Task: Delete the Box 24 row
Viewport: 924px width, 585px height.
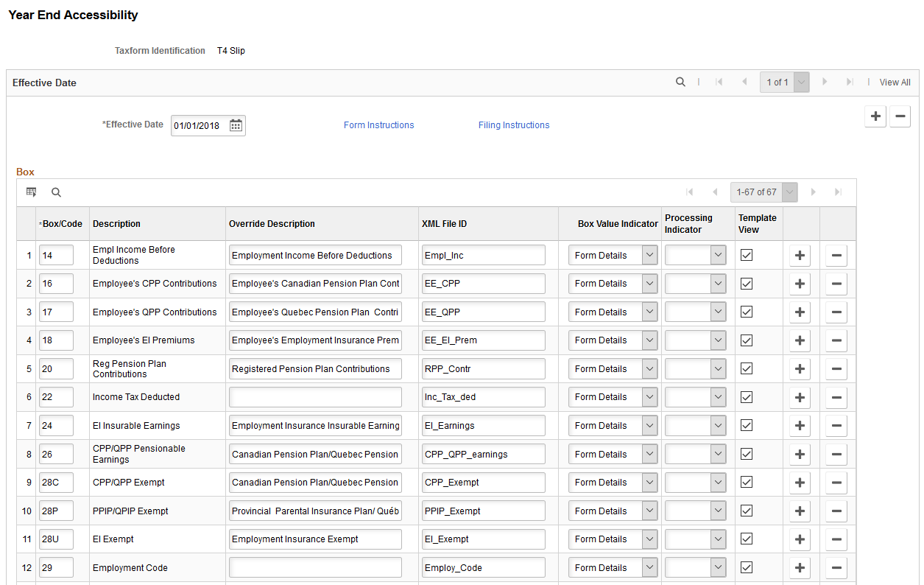Action: pos(836,426)
